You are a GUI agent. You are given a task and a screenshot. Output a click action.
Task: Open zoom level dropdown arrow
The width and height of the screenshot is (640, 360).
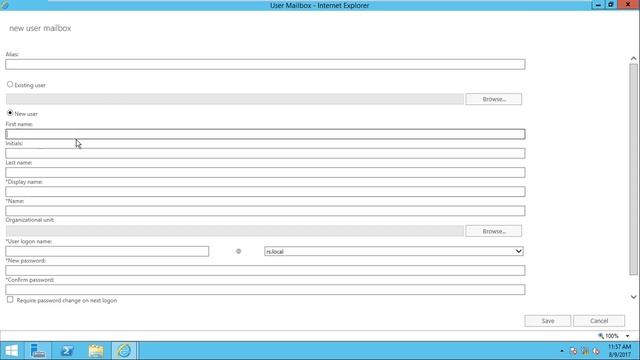click(627, 336)
